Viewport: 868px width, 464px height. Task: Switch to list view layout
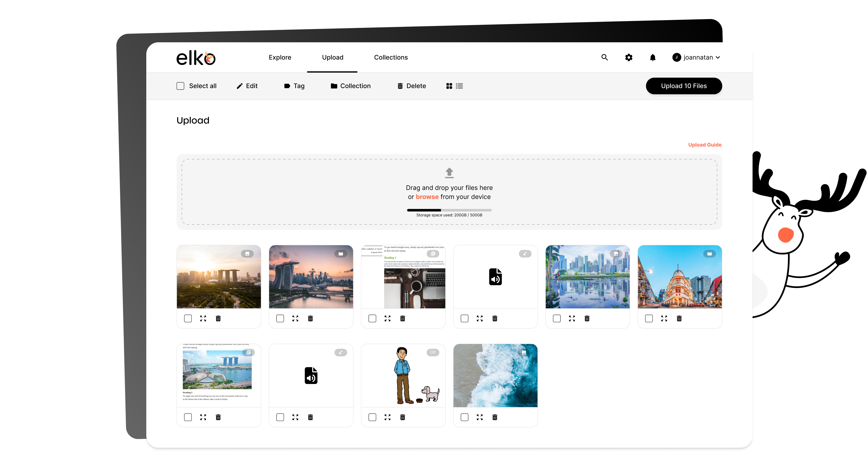(459, 86)
